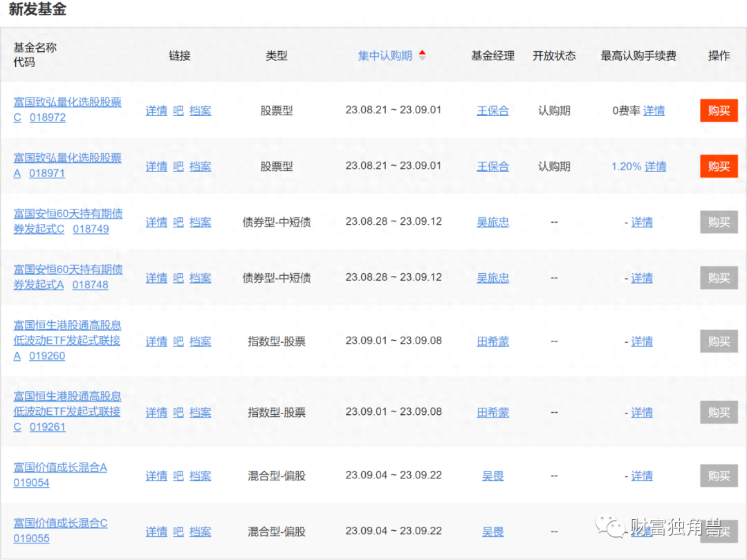Image resolution: width=747 pixels, height=560 pixels.
Task: Open 档案 link for fund 019260
Action: (201, 342)
